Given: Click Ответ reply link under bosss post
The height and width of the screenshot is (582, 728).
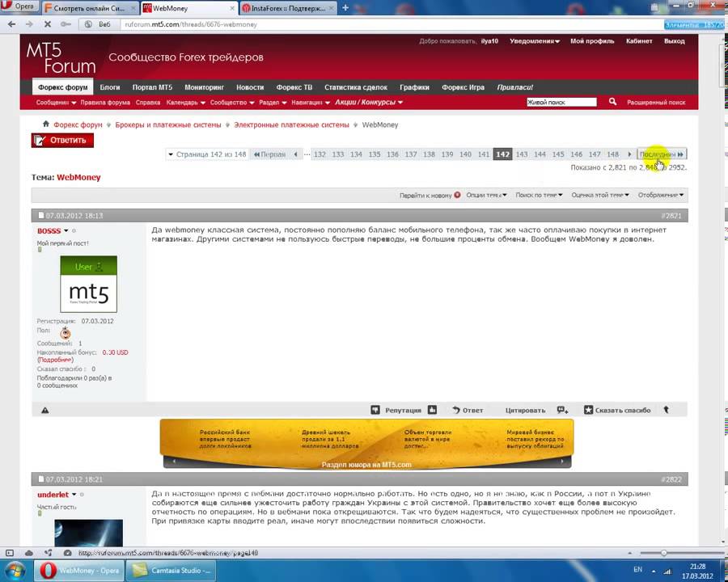Looking at the screenshot, I should pyautogui.click(x=468, y=411).
